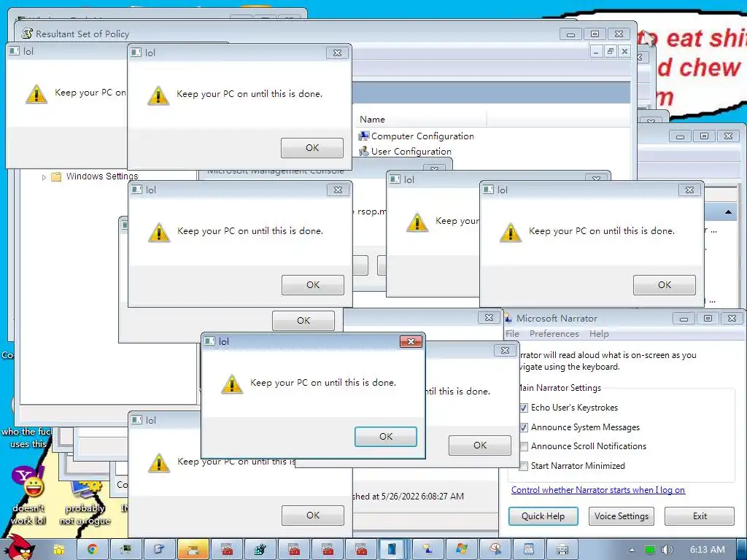Click the 6:13 AM taskbar clock
Image resolution: width=747 pixels, height=560 pixels.
[708, 550]
